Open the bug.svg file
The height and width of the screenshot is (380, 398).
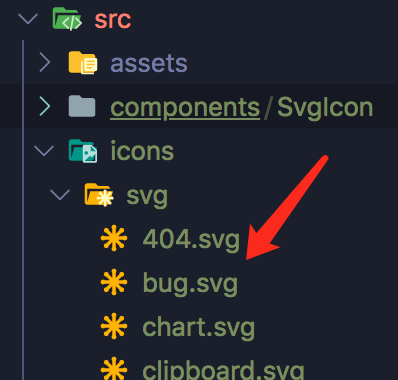coord(190,283)
